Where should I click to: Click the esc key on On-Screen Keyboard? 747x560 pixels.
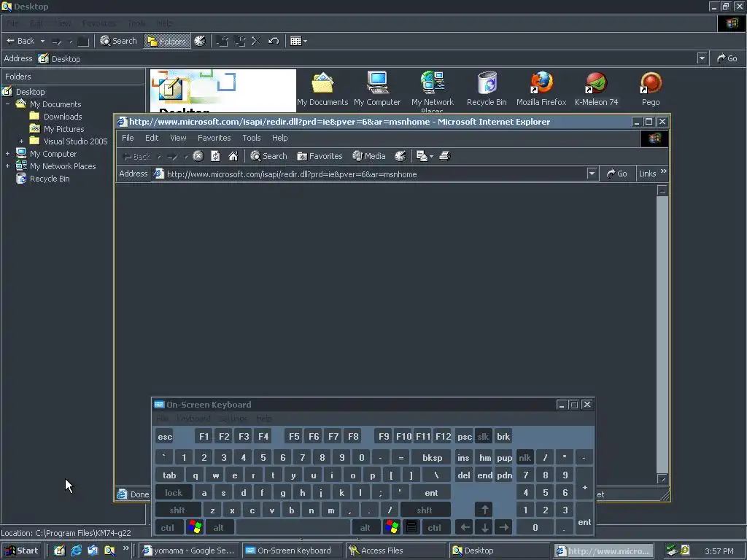(x=165, y=437)
